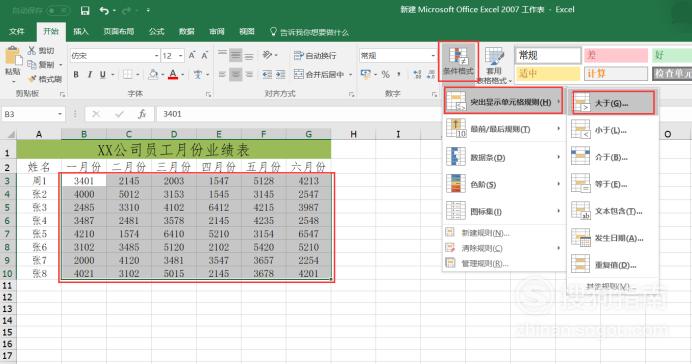Screen dimensions: 692x364
Task: Choose Greater Than rule
Action: (612, 103)
